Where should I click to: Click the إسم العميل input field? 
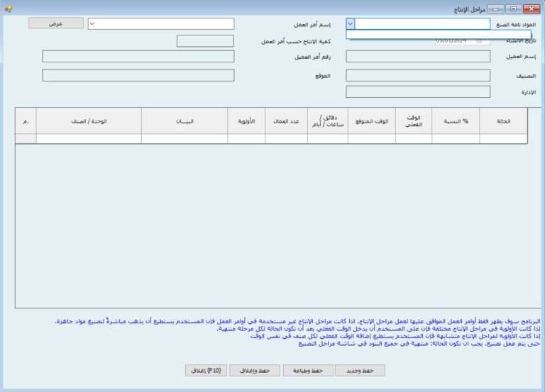418,56
